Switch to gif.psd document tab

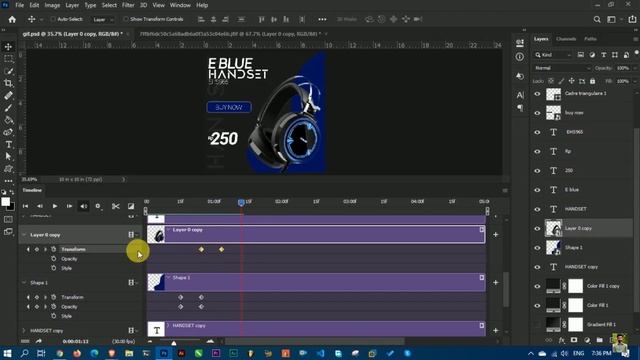click(72, 34)
